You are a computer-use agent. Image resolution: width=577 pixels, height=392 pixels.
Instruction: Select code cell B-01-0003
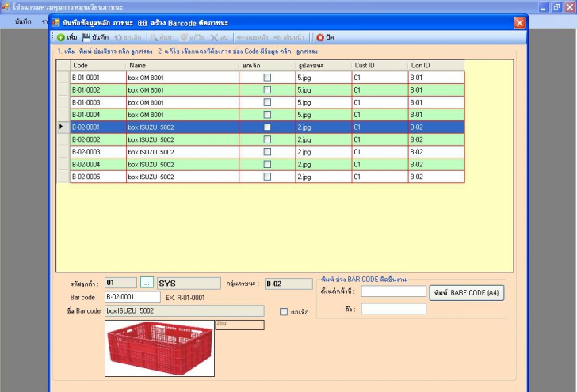(98, 102)
